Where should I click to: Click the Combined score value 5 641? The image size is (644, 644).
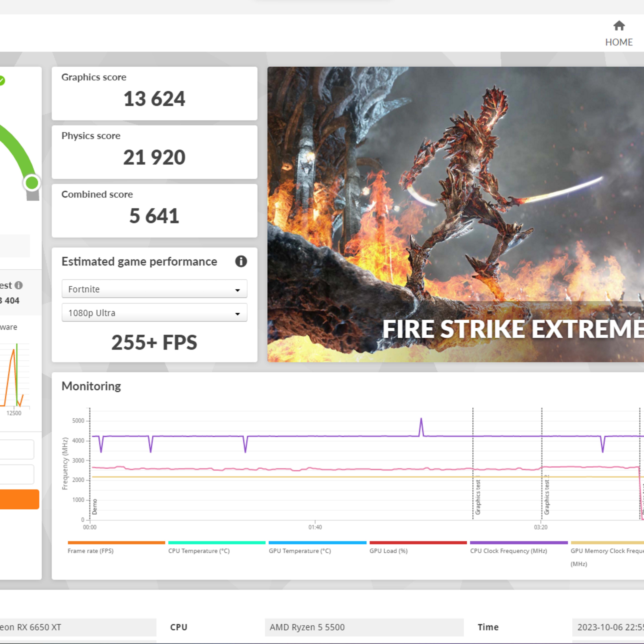pos(154,216)
